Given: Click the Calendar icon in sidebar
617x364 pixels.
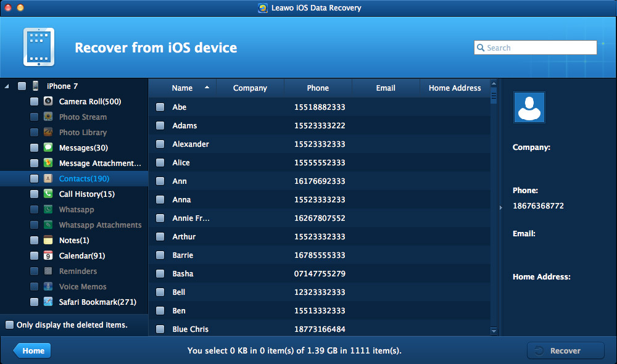Looking at the screenshot, I should click(x=48, y=256).
